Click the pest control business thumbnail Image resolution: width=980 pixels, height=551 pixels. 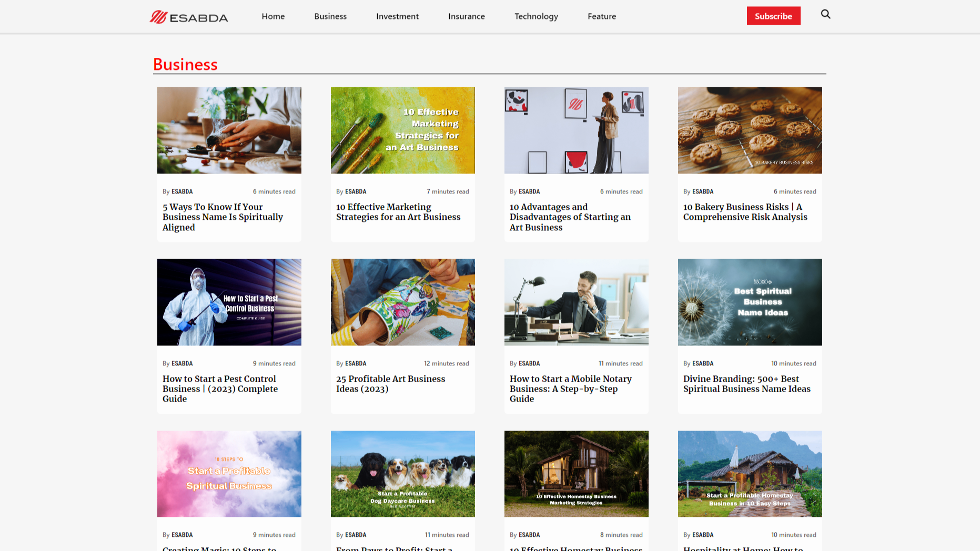[x=229, y=302]
